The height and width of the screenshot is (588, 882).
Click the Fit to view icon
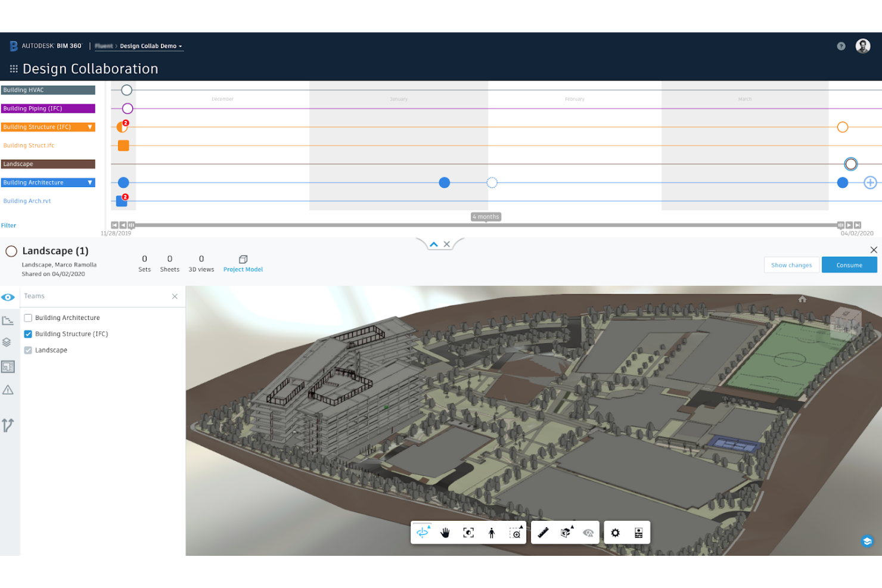click(x=468, y=533)
